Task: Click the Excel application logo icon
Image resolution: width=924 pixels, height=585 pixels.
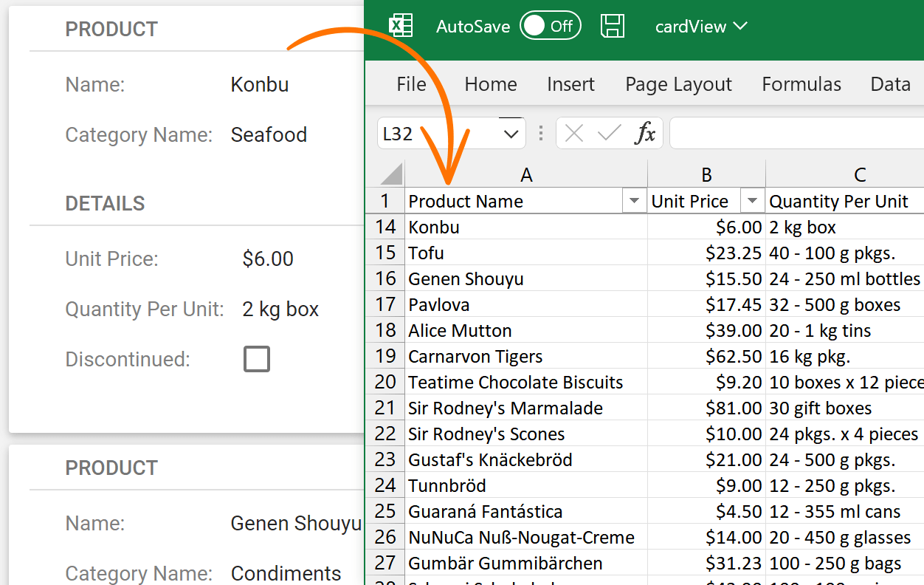Action: (x=400, y=26)
